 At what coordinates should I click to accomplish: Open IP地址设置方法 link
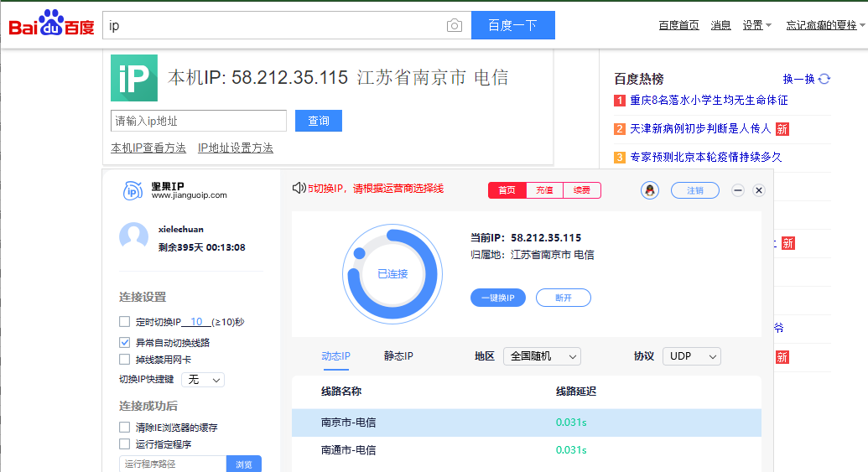point(236,148)
